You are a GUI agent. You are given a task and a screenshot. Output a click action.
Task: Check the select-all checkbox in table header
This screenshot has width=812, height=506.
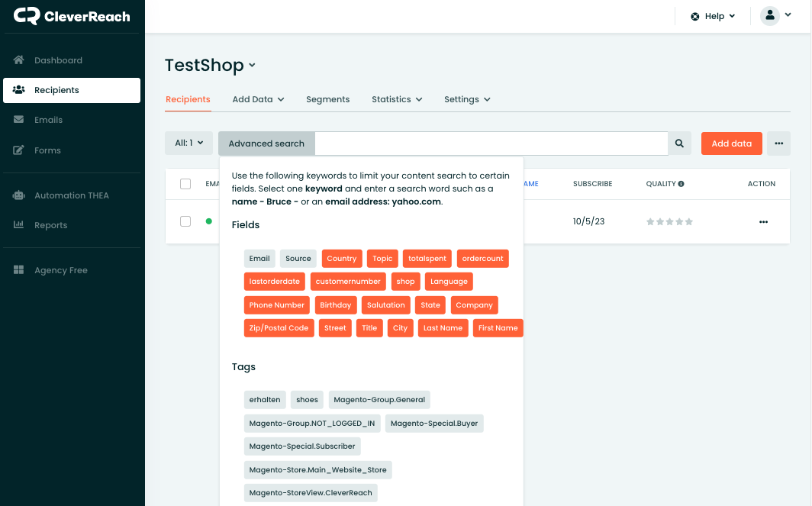[x=185, y=184]
